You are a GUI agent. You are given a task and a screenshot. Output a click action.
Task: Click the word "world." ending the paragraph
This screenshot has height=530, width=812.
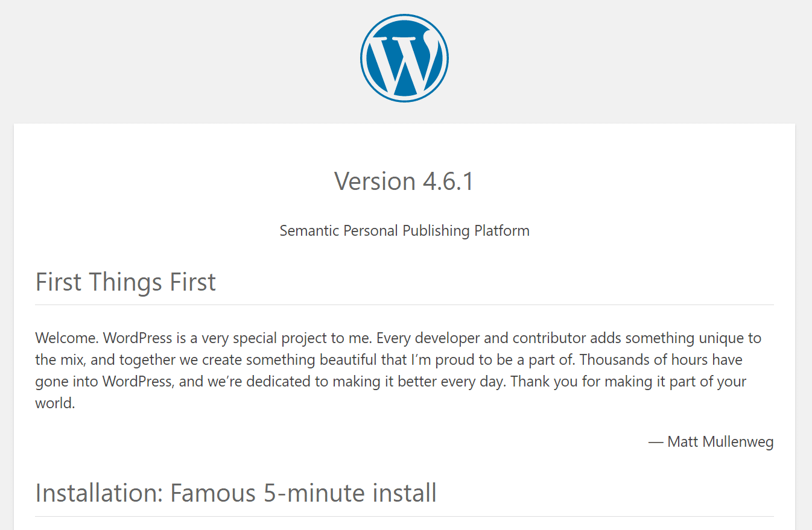tap(55, 403)
